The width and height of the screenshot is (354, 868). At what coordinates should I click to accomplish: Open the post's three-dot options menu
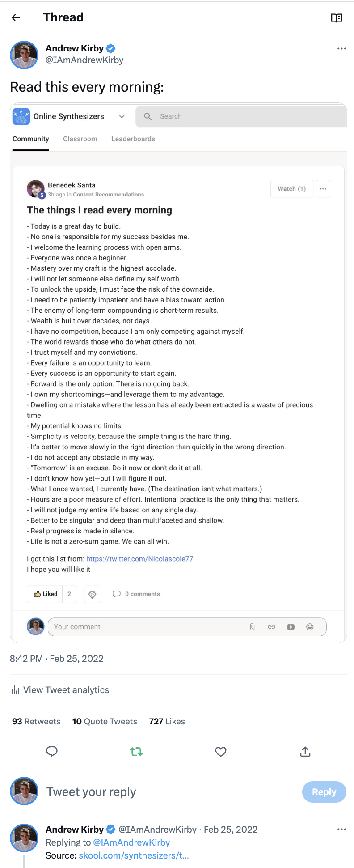coord(323,189)
